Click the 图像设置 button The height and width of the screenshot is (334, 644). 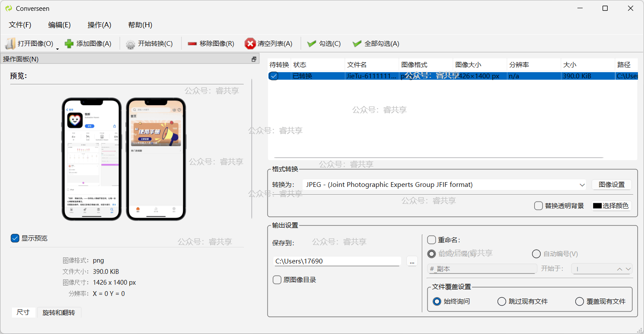click(x=612, y=185)
